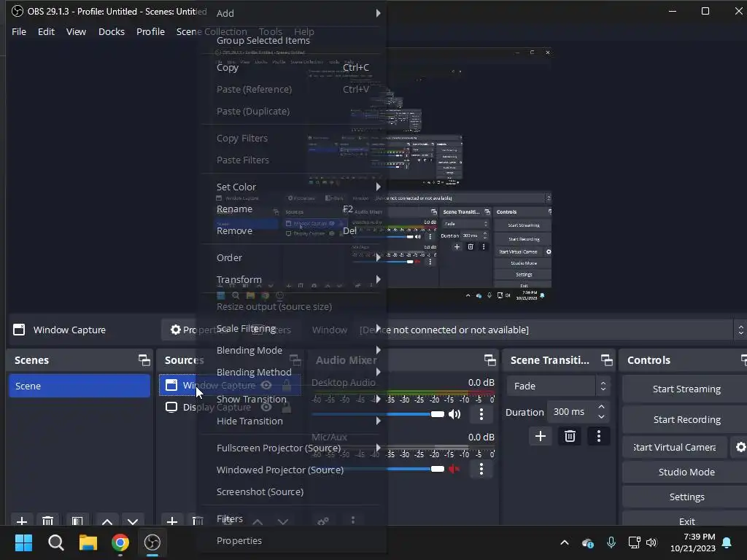Image resolution: width=747 pixels, height=560 pixels.
Task: Open Windowed Projector (Source) entry
Action: coord(292,470)
